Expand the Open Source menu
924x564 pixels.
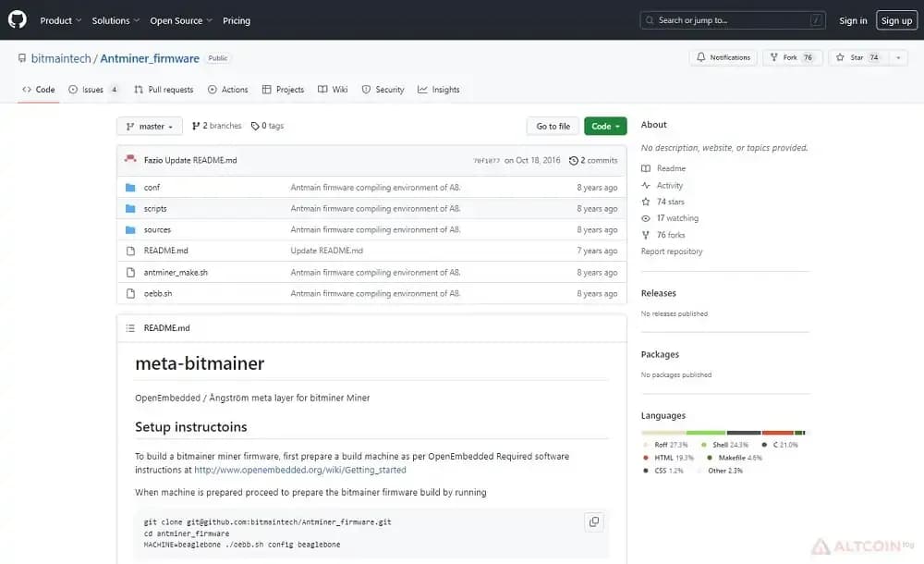[x=181, y=20]
